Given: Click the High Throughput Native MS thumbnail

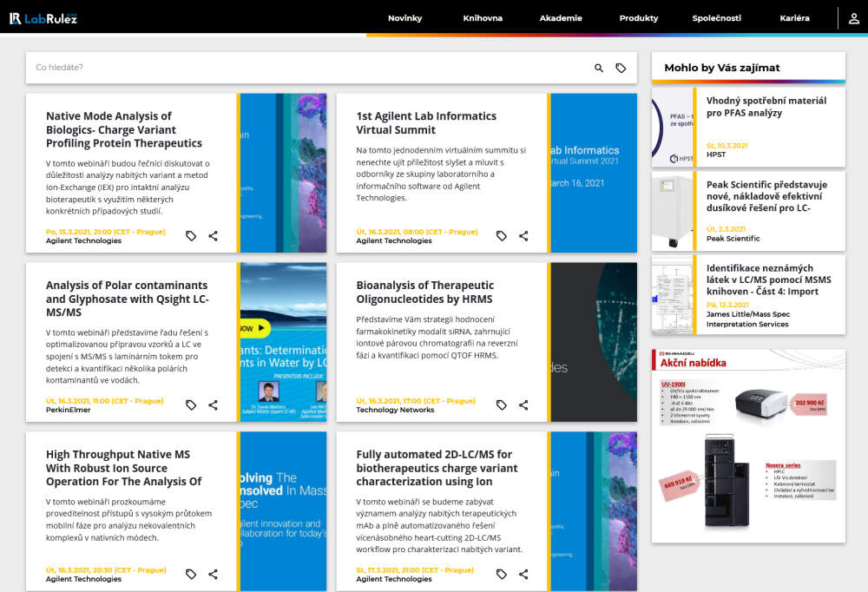Looking at the screenshot, I should click(x=284, y=511).
